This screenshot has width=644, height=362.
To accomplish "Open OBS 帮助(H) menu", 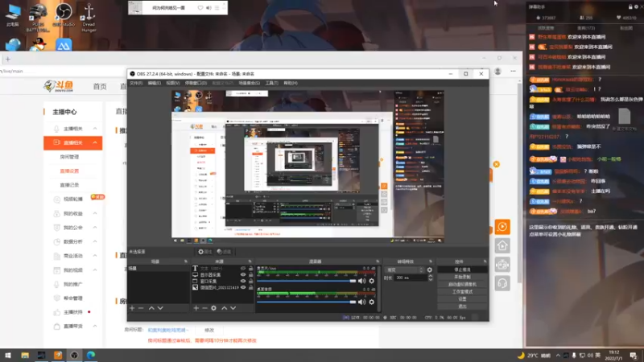I will (x=291, y=83).
